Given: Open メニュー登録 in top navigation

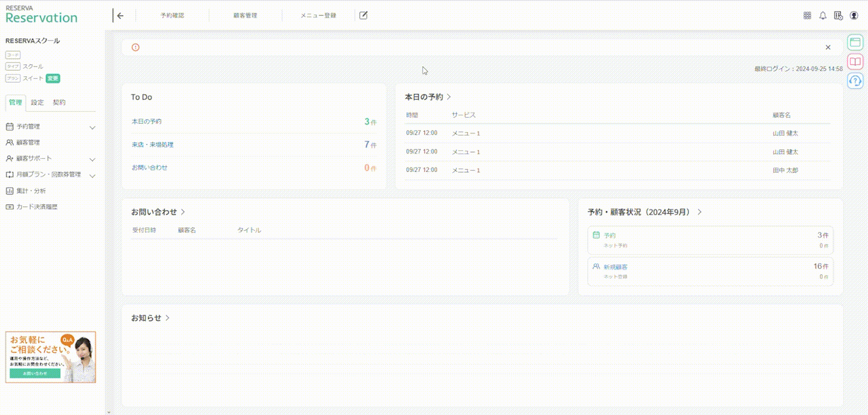Looking at the screenshot, I should coord(318,16).
